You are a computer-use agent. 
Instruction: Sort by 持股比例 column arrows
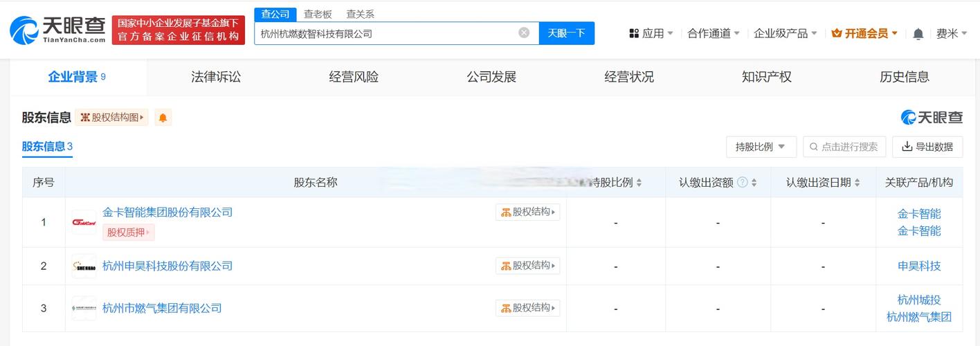tap(639, 183)
